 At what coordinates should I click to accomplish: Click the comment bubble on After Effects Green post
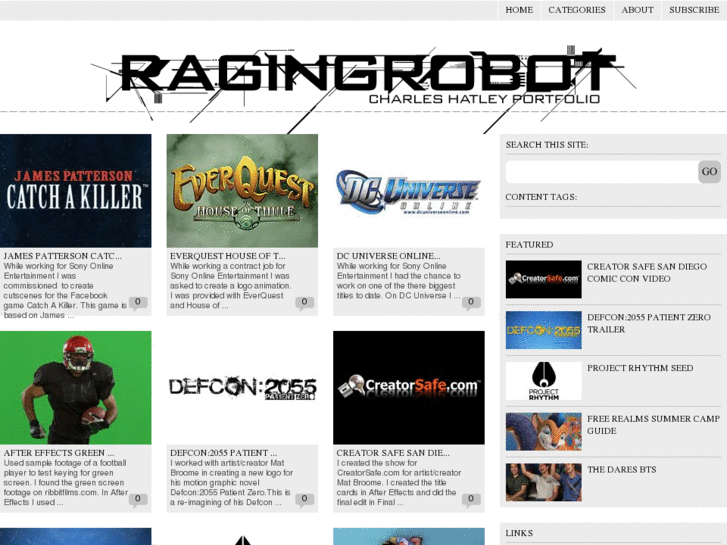click(138, 500)
